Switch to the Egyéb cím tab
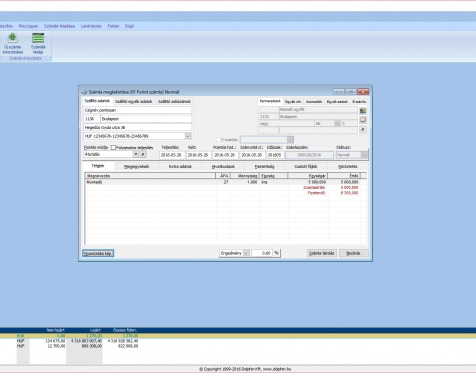476x373 pixels. point(293,102)
